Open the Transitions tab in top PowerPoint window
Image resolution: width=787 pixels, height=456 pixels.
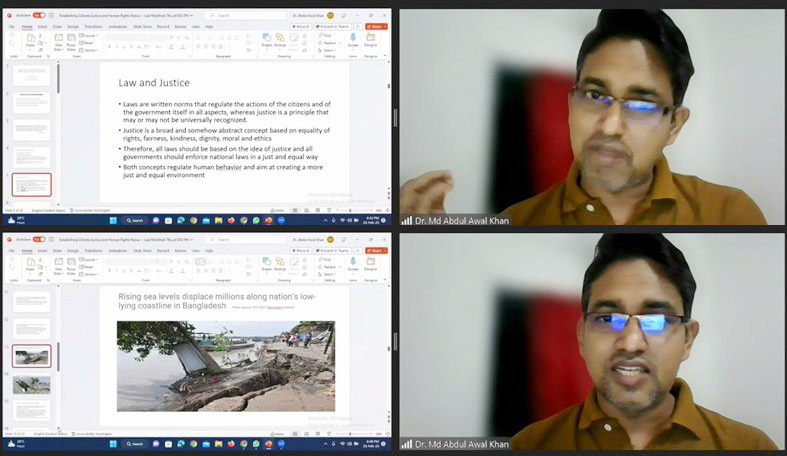click(x=93, y=27)
